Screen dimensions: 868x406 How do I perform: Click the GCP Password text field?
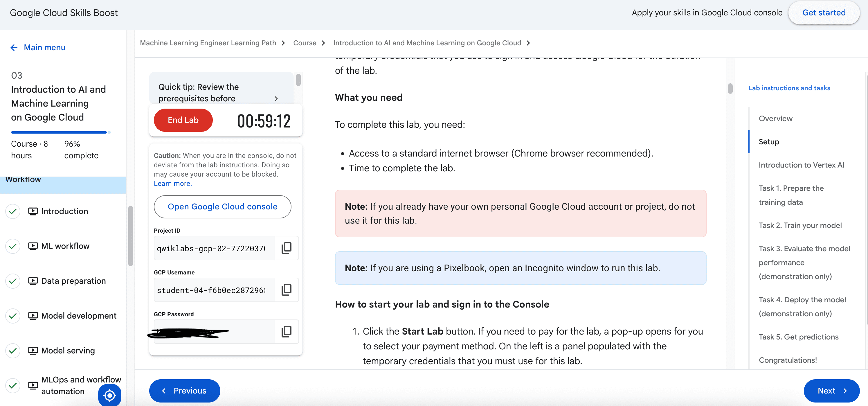pos(214,332)
